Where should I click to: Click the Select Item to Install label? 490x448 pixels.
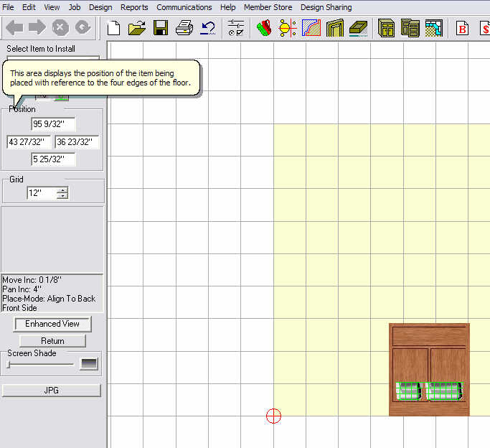point(41,49)
